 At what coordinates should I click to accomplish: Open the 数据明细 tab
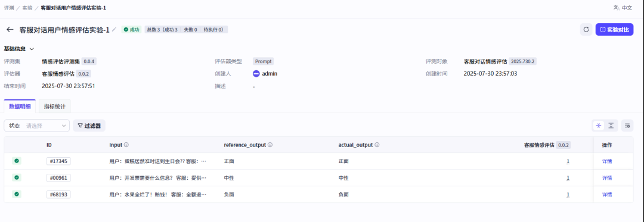click(20, 106)
